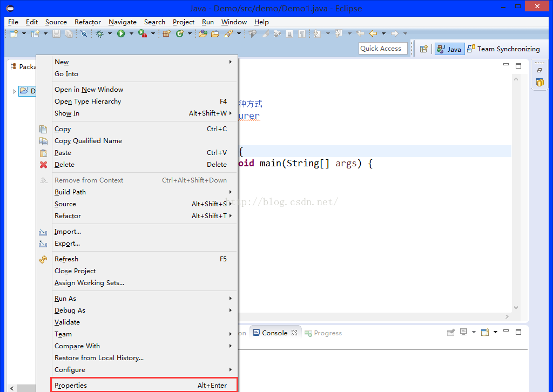Close the Console view tab
The image size is (553, 392).
294,333
